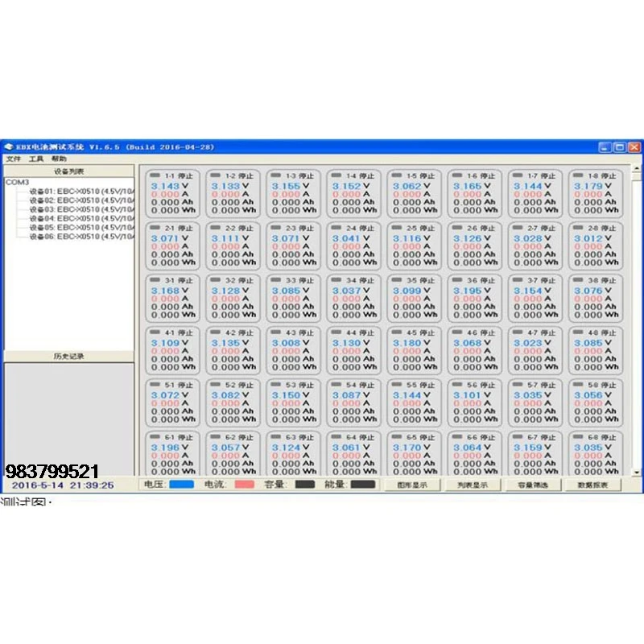Click the status indicator of channel 4-7
The height and width of the screenshot is (644, 644).
pyautogui.click(x=518, y=332)
